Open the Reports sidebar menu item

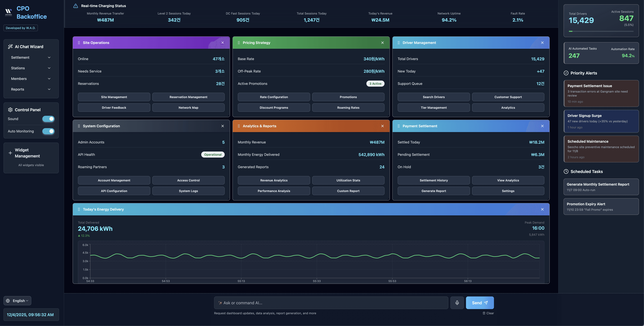[x=31, y=89]
